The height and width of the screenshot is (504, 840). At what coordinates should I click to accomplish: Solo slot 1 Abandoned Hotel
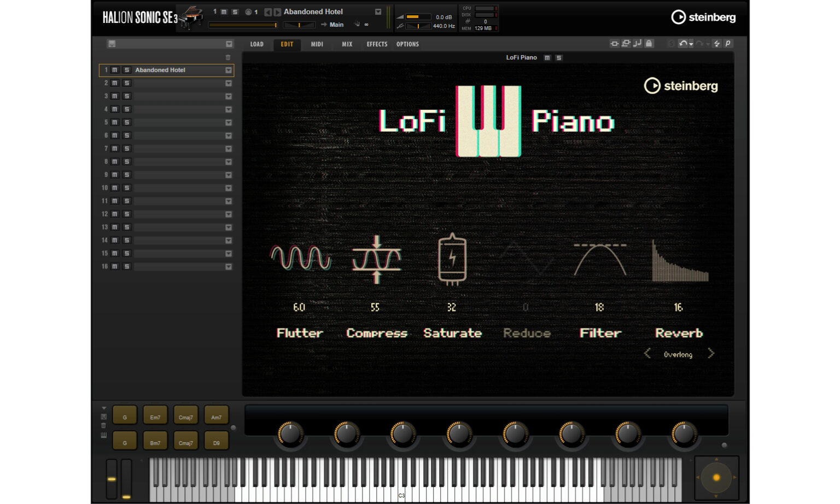126,70
